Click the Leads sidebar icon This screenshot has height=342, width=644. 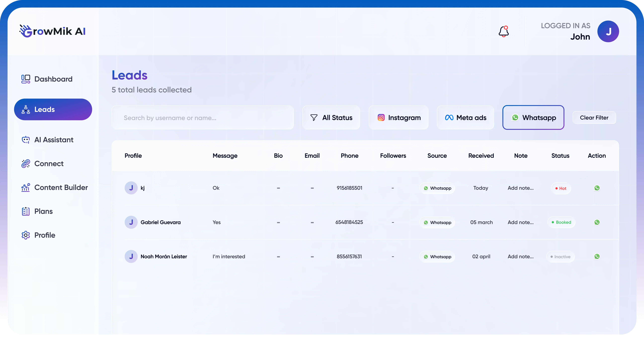26,110
